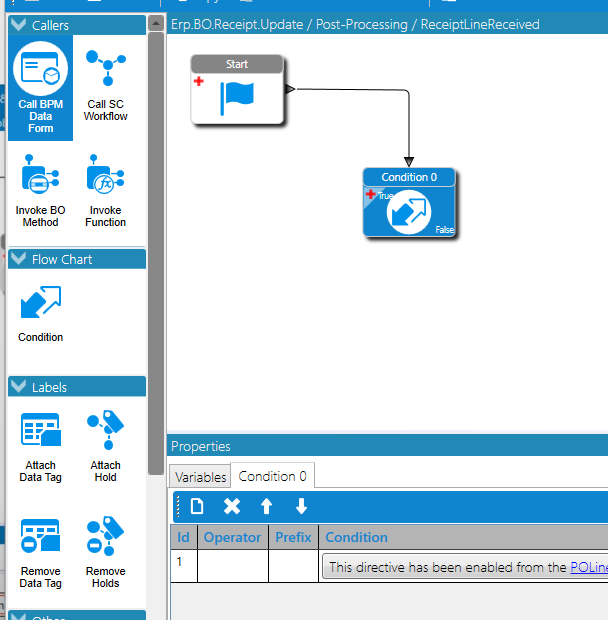The width and height of the screenshot is (608, 620).
Task: Collapse the Labels section
Action: pos(19,386)
